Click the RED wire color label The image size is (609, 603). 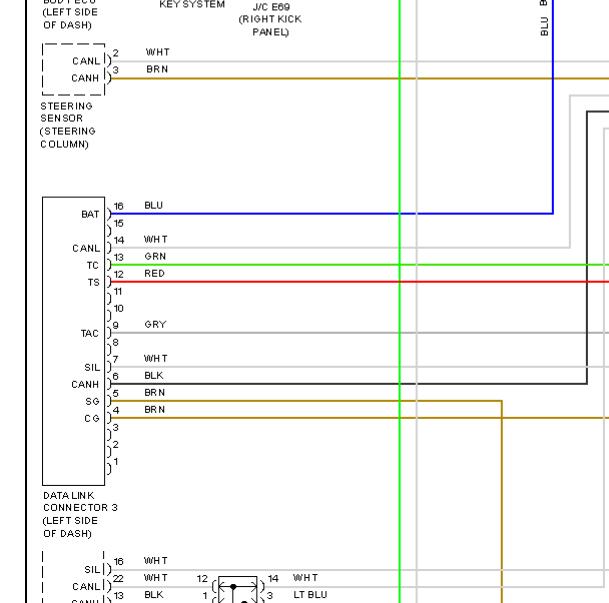[x=155, y=273]
